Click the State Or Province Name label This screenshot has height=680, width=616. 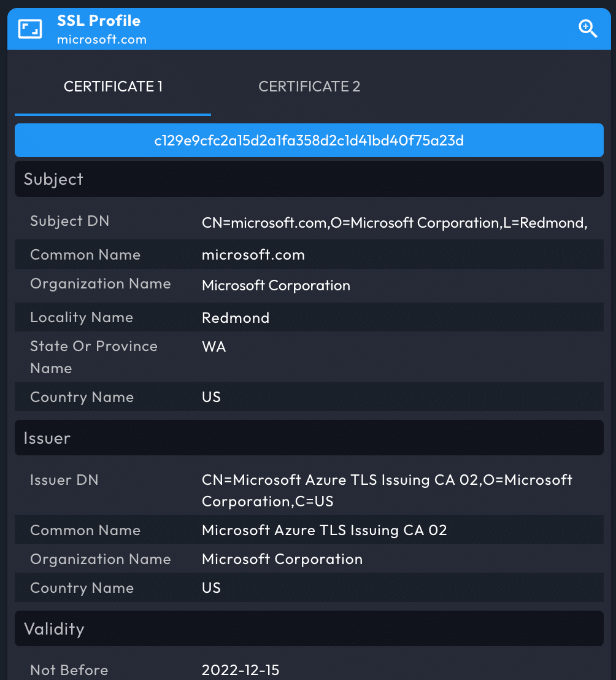point(94,357)
